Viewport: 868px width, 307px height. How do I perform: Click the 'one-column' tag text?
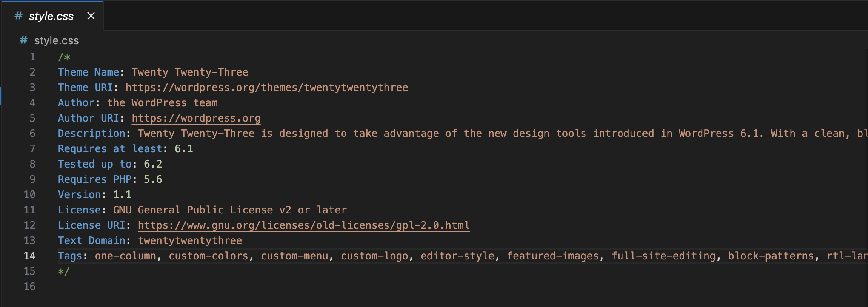coord(126,256)
